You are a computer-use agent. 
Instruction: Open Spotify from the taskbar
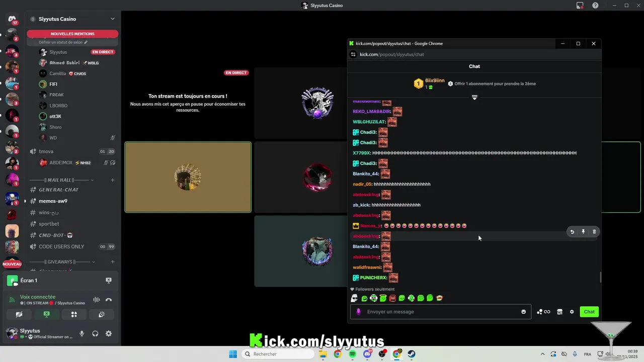pyautogui.click(x=352, y=354)
